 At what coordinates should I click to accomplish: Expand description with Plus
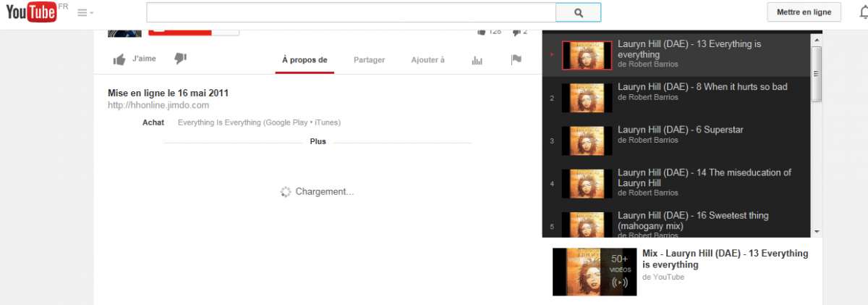pyautogui.click(x=318, y=141)
